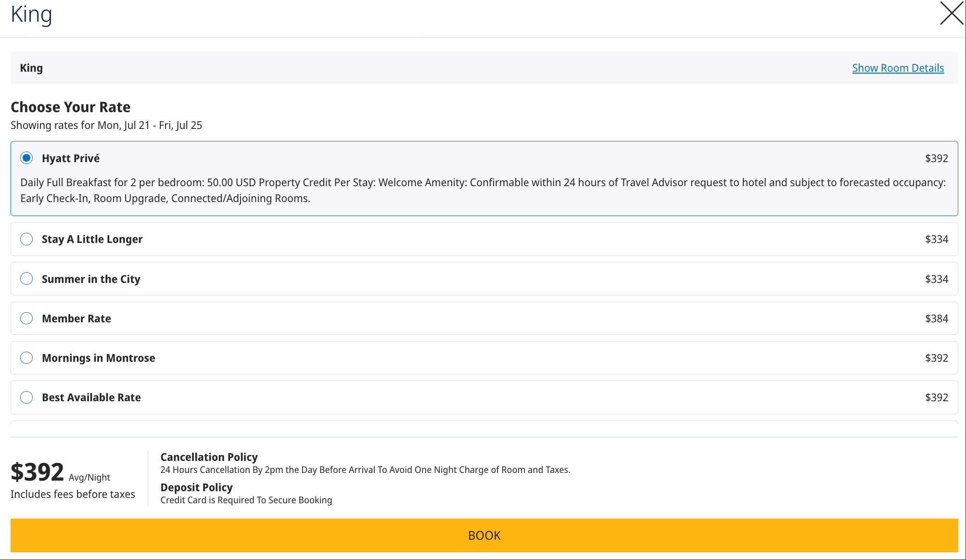The height and width of the screenshot is (560, 966).
Task: Click the Hyatt Privé benefits description
Action: click(483, 191)
